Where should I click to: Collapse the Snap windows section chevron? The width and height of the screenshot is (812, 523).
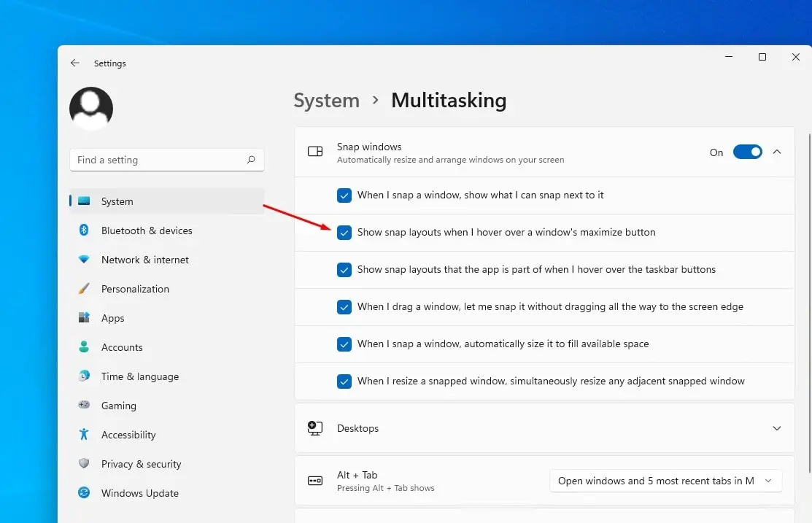pos(777,152)
